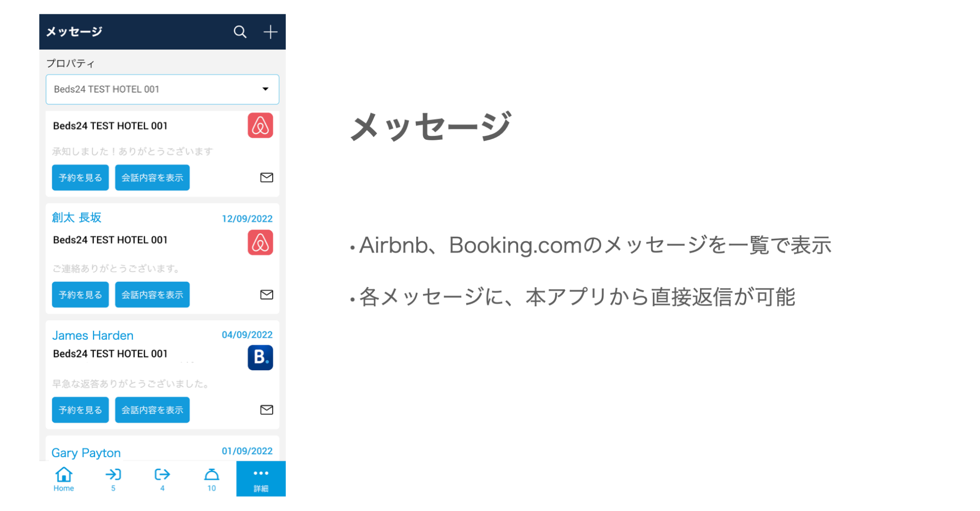Screen dimensions: 980x511
Task: Open the bell tab showing 10
Action: (x=211, y=479)
